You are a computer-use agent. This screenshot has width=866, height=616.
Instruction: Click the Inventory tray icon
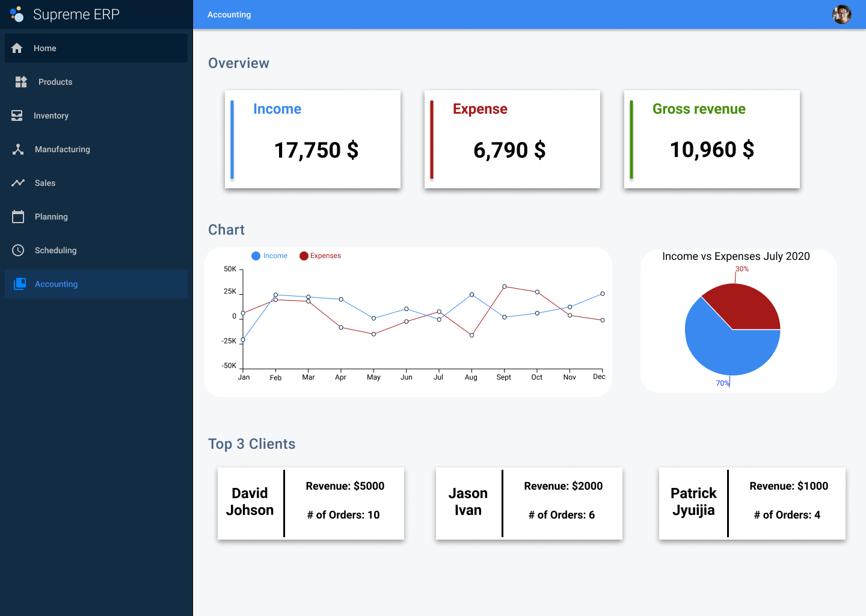[17, 115]
